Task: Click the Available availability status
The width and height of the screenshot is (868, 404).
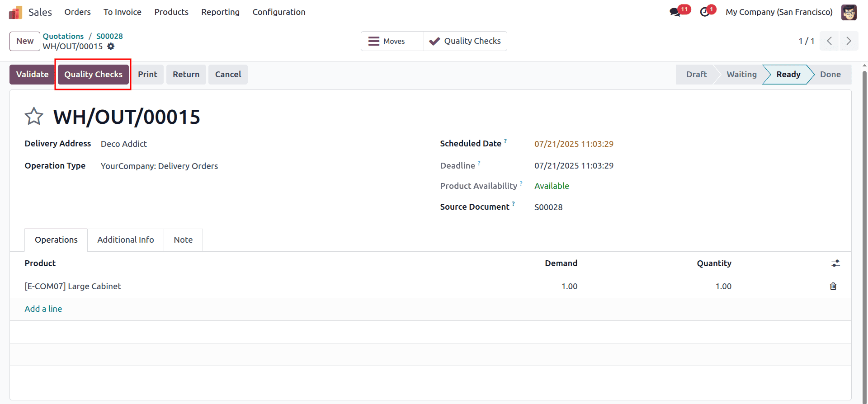Action: click(x=552, y=186)
